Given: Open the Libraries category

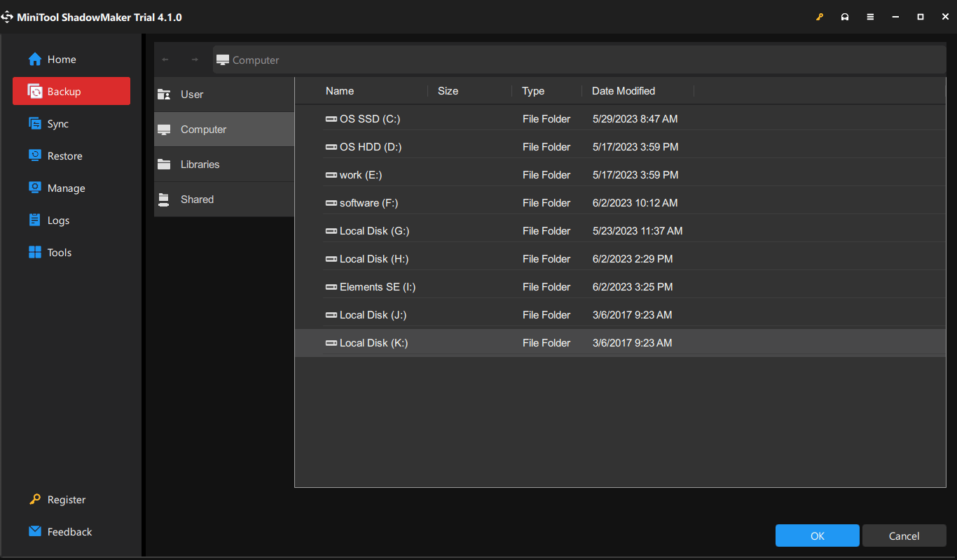Looking at the screenshot, I should (x=200, y=164).
